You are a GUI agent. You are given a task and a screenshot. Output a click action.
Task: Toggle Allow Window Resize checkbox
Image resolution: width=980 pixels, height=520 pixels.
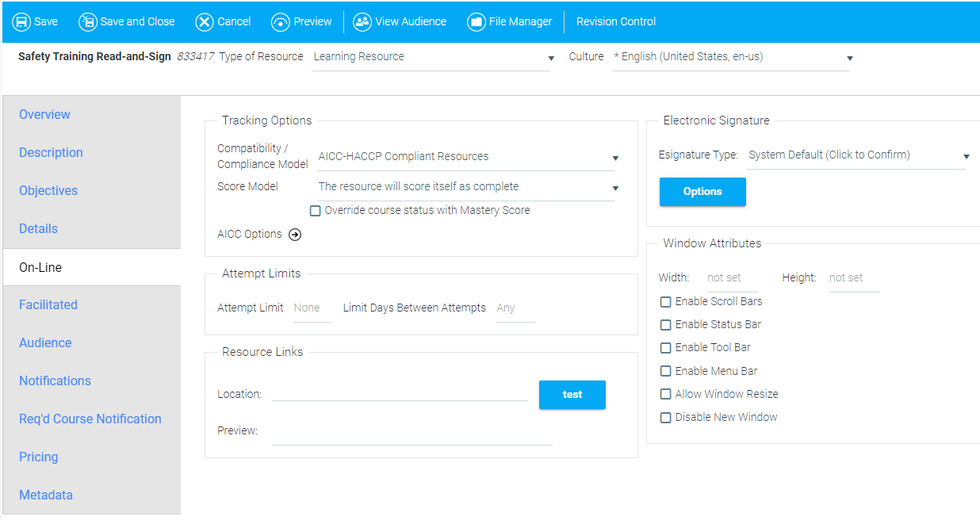point(666,395)
